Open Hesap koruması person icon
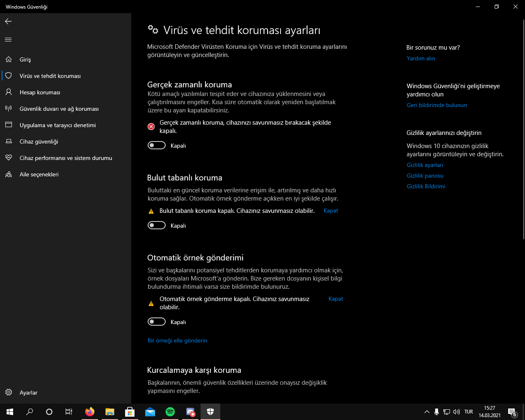 click(9, 92)
